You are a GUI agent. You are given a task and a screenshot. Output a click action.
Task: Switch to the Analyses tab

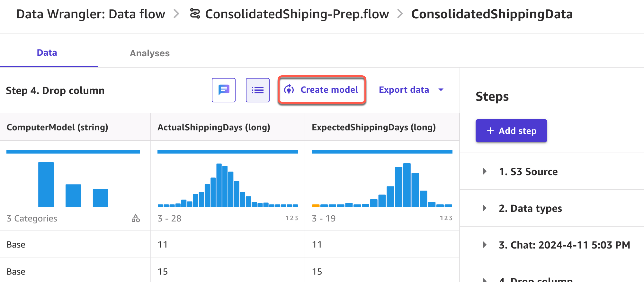150,53
